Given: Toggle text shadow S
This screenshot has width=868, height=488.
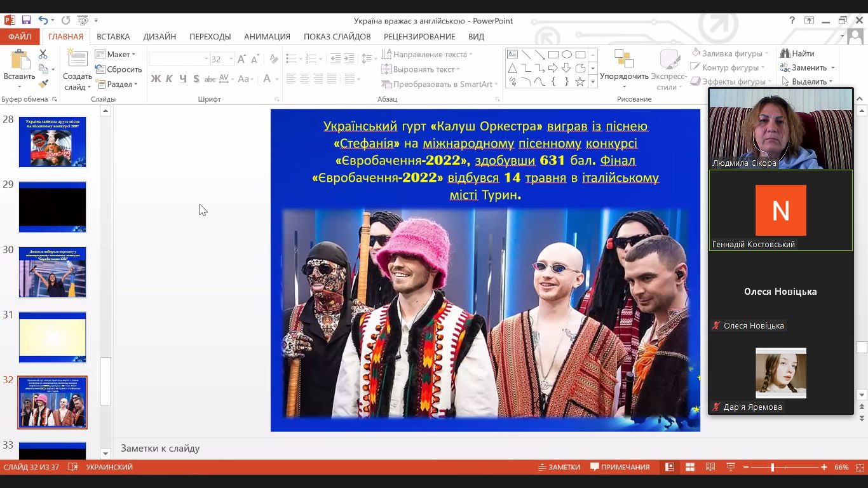Looking at the screenshot, I should tap(196, 79).
